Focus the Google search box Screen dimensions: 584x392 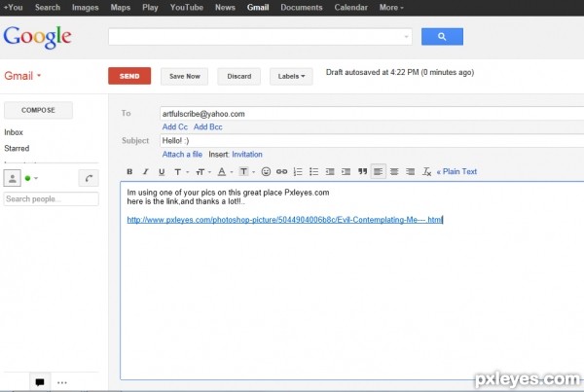260,37
